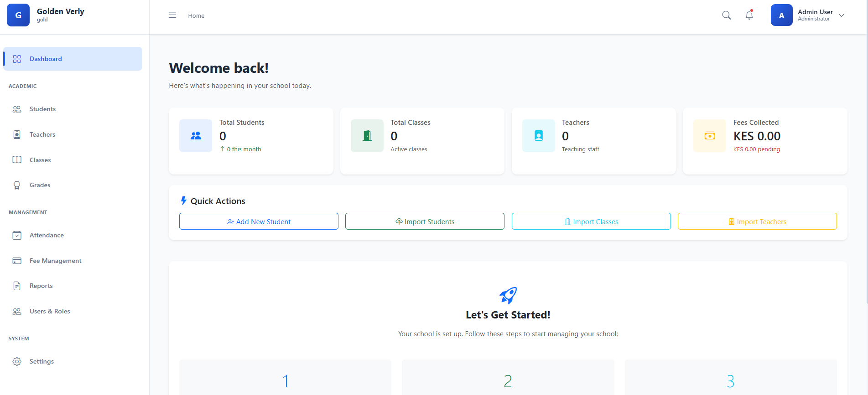View Reports from the sidebar

[73, 286]
